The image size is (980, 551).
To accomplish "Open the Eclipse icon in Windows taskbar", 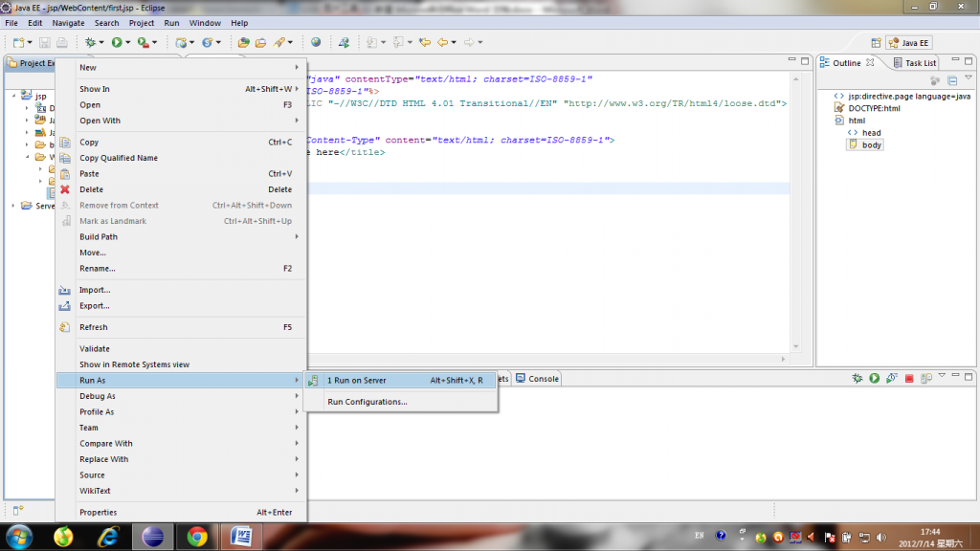I will (151, 536).
